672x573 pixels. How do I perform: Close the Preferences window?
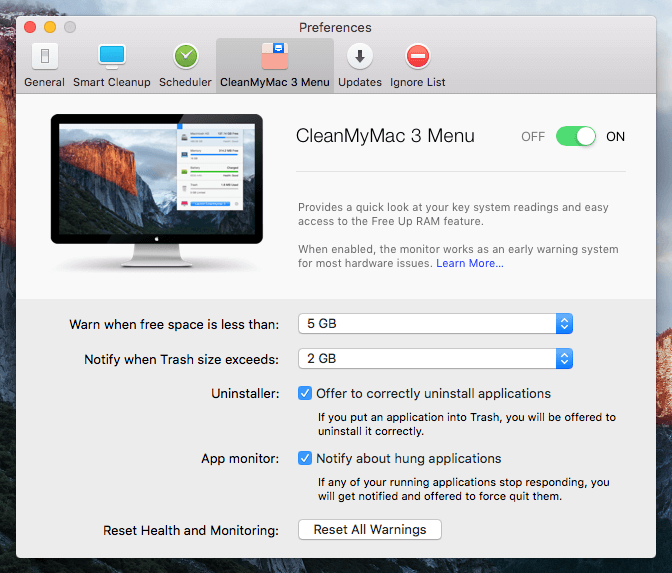pyautogui.click(x=30, y=27)
